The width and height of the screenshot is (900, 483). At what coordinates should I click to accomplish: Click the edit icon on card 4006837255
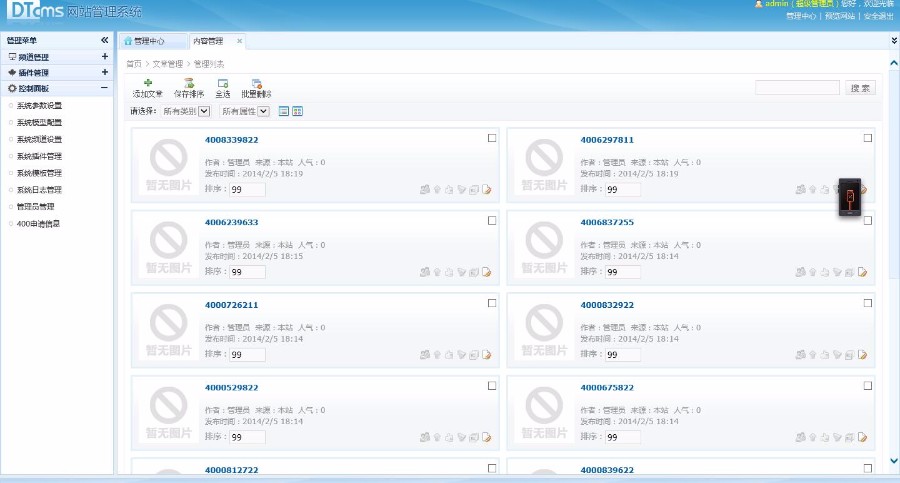point(862,272)
